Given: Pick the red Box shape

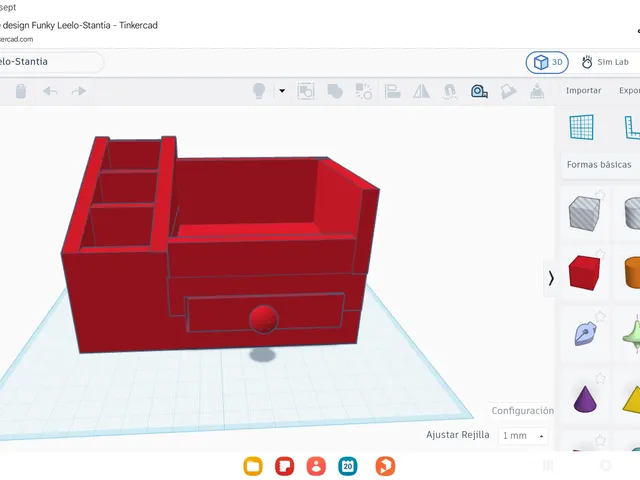Looking at the screenshot, I should click(x=584, y=273).
